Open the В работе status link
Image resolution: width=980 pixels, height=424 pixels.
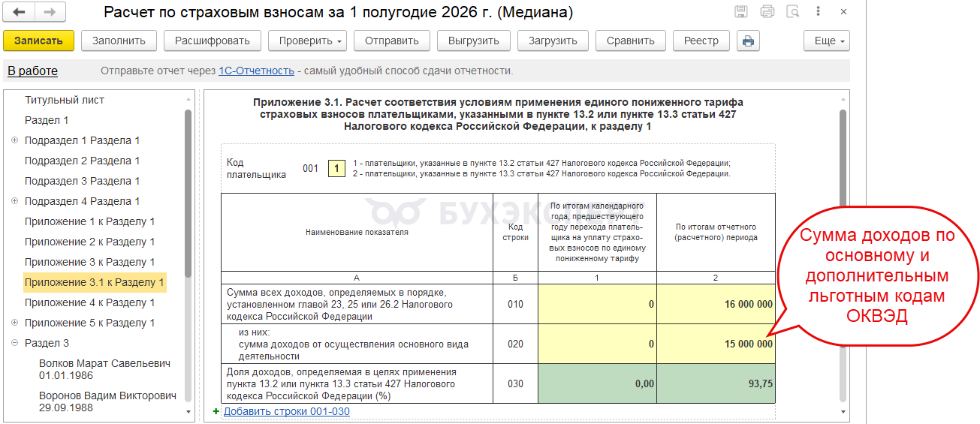32,71
